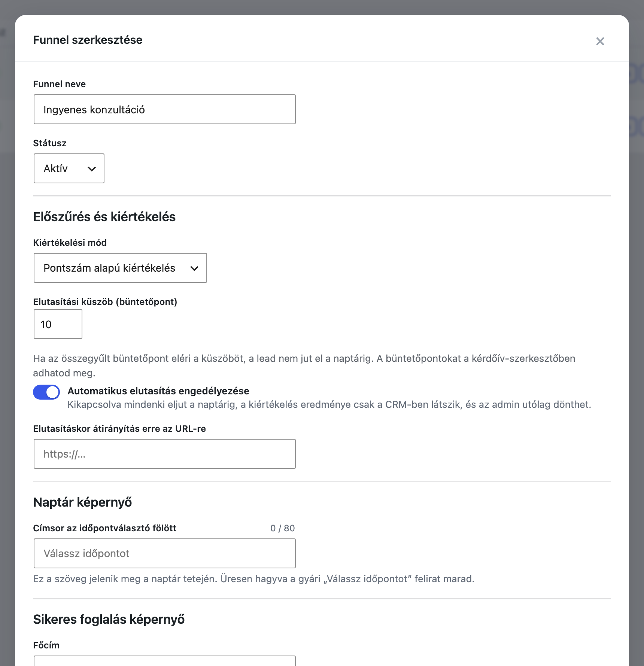Open the Kiértékelési mód dropdown
Screen dimensions: 644x666
(120, 268)
